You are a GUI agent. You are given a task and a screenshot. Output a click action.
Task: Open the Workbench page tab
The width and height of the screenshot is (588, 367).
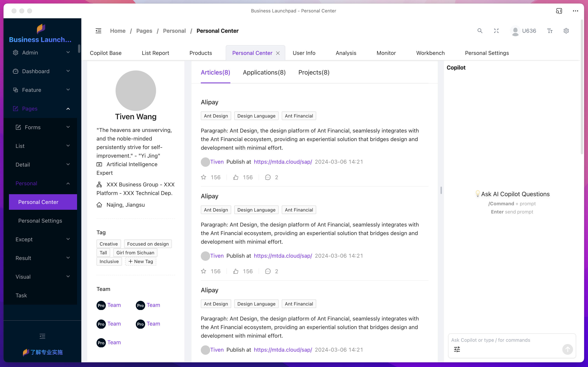tap(430, 53)
